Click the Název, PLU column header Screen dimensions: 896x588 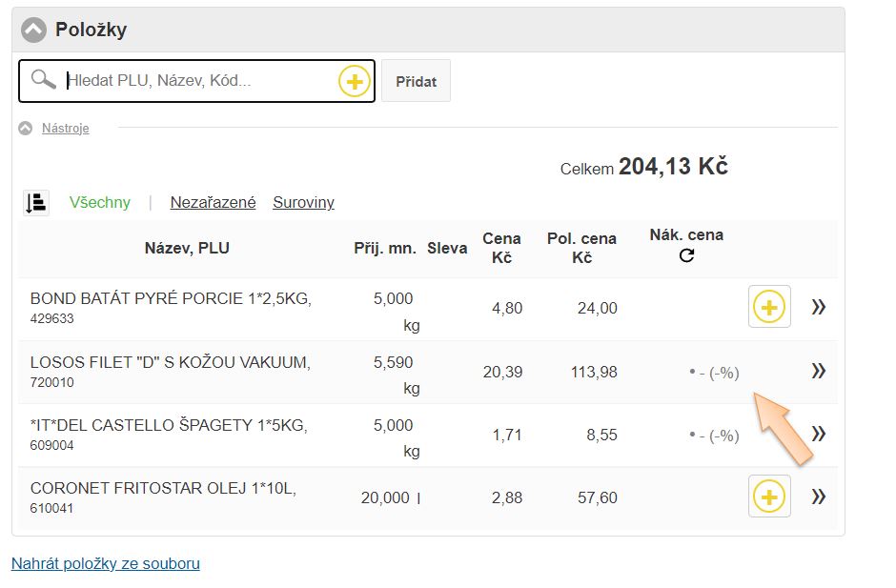coord(187,249)
